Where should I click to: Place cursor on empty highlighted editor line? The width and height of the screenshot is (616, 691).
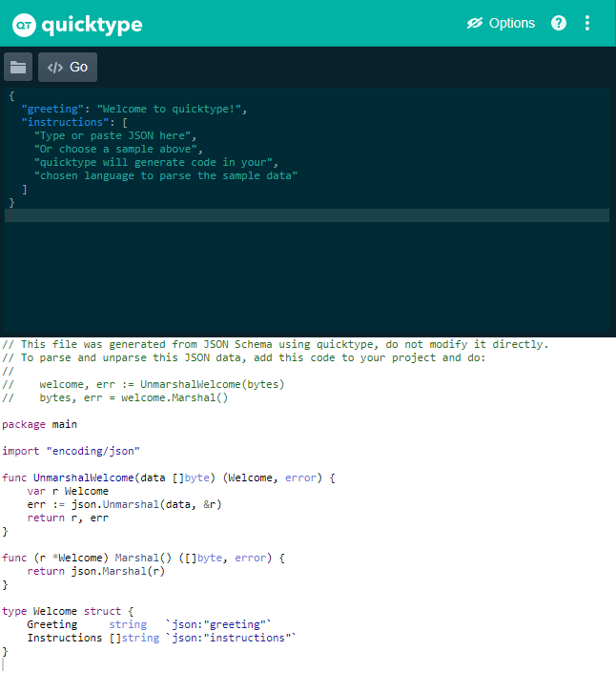coord(307,215)
